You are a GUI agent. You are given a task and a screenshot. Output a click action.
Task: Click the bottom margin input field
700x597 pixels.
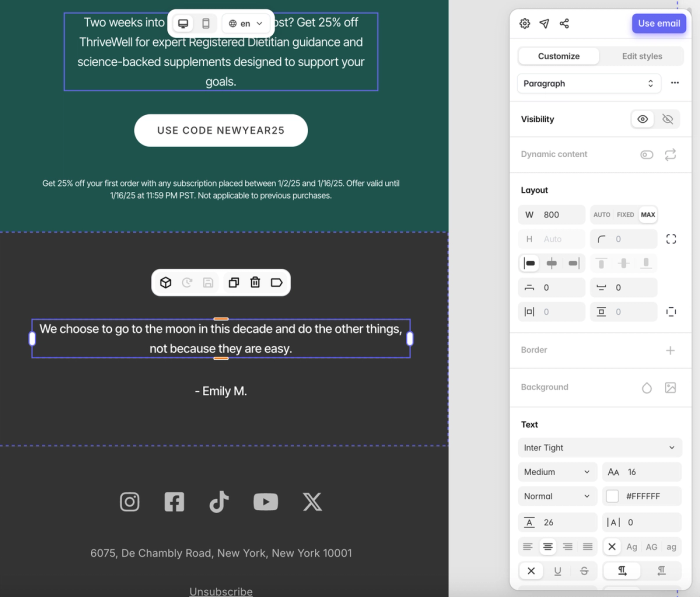pos(624,288)
